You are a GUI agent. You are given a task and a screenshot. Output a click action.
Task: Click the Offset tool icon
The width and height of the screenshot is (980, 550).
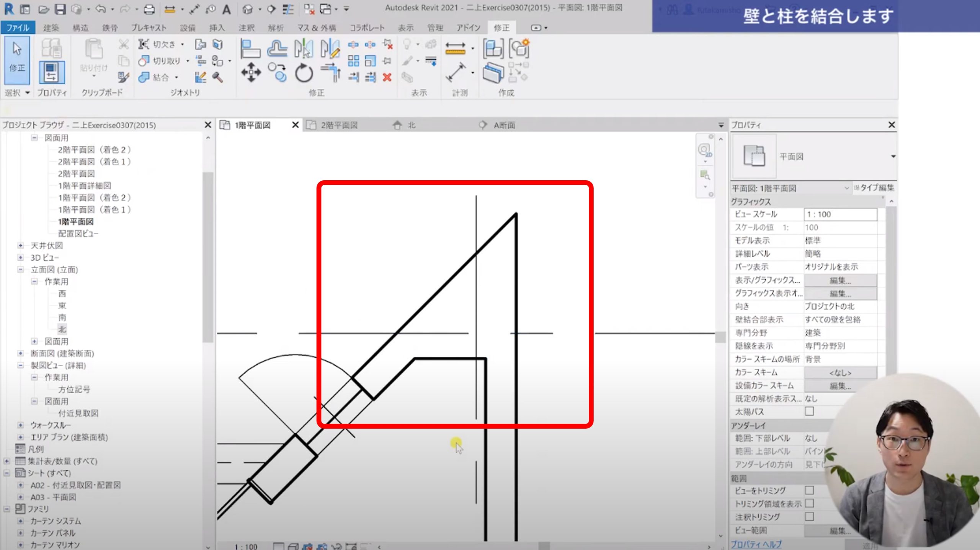pyautogui.click(x=277, y=49)
